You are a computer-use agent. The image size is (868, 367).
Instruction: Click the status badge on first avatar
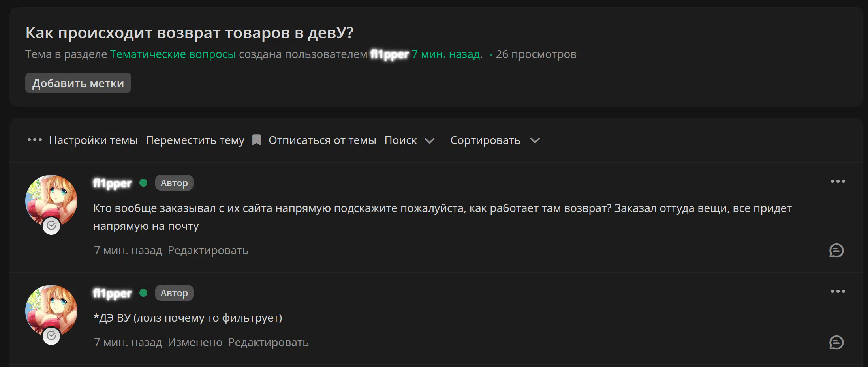tap(51, 226)
